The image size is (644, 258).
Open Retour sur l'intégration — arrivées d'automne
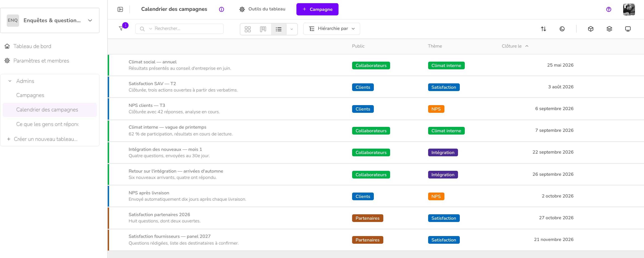tap(375, 174)
